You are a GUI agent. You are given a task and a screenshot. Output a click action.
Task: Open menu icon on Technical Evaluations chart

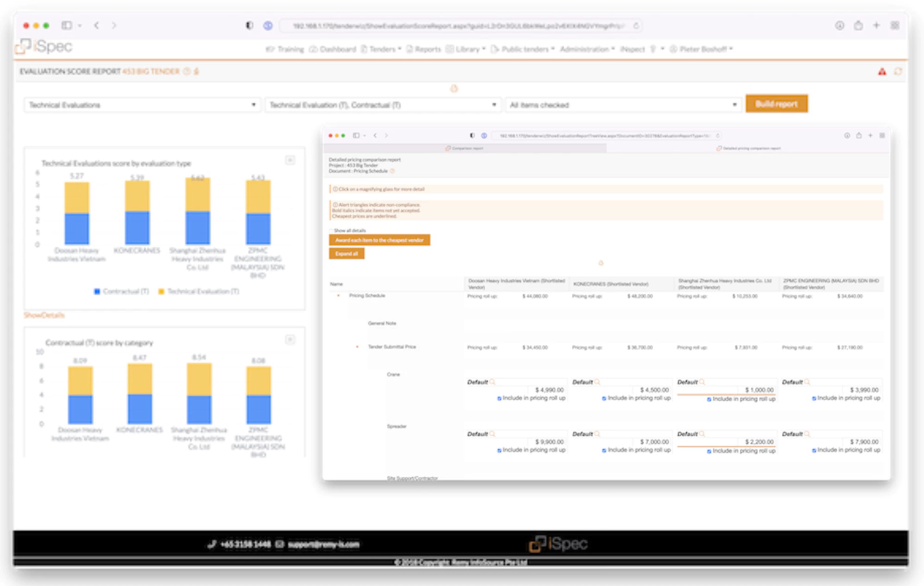pyautogui.click(x=290, y=160)
